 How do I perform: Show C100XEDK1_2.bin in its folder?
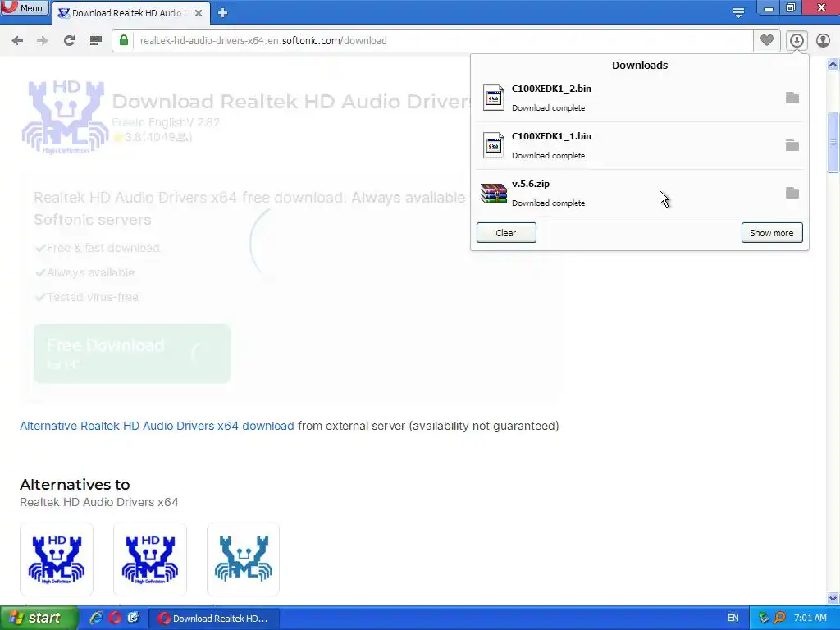tap(792, 98)
